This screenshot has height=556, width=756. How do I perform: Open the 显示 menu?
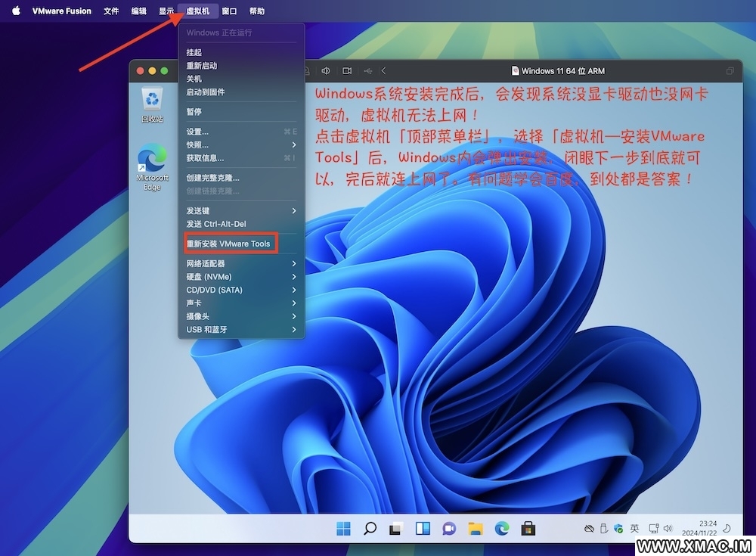tap(166, 11)
